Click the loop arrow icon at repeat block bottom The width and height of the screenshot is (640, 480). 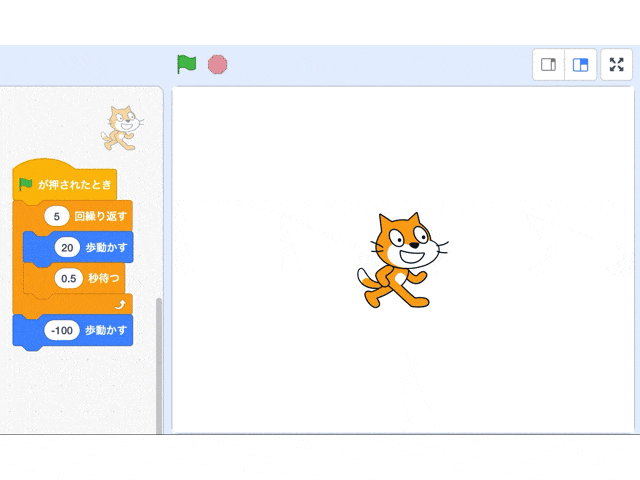[120, 304]
